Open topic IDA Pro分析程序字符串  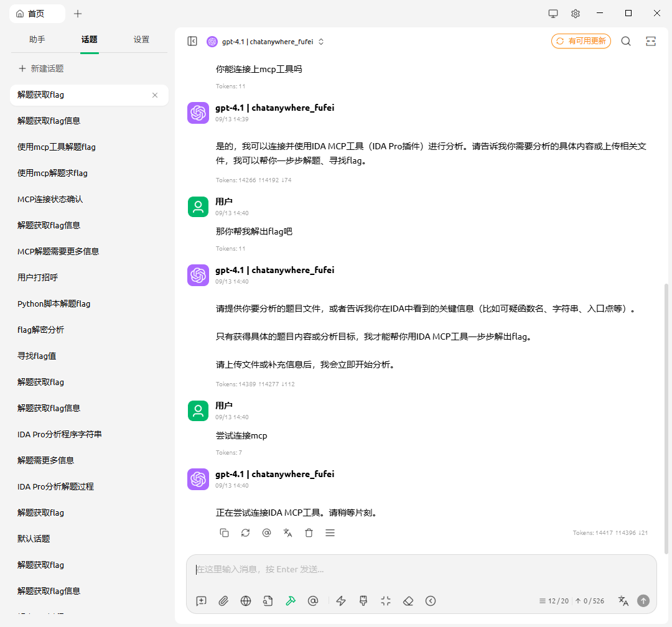89,435
